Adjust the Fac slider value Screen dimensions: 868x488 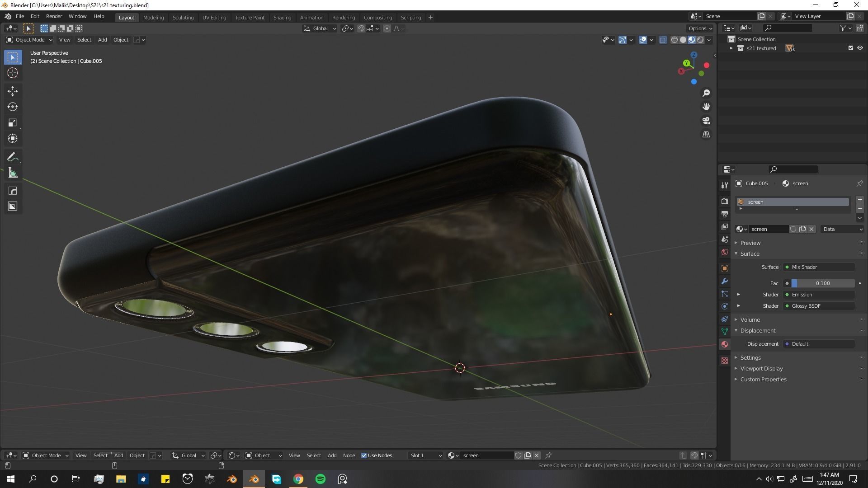pos(822,283)
